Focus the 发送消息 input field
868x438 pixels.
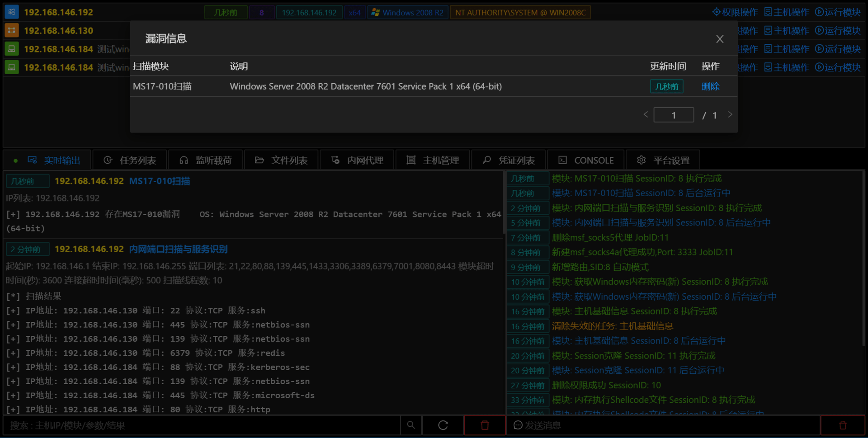pos(663,425)
